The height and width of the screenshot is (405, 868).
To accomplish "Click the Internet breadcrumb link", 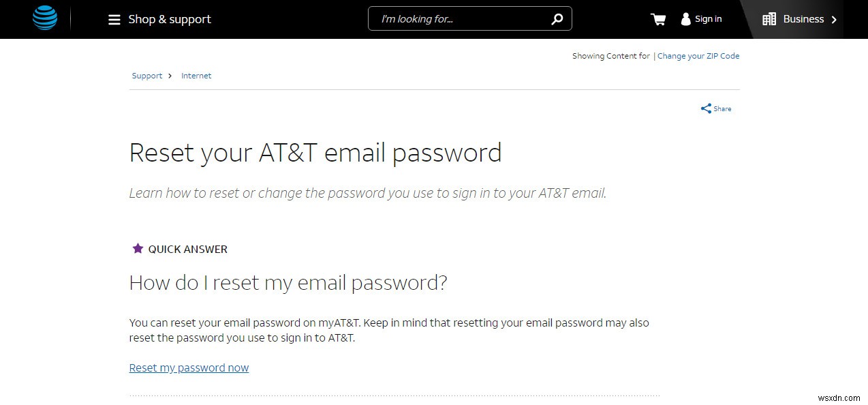I will [x=196, y=76].
